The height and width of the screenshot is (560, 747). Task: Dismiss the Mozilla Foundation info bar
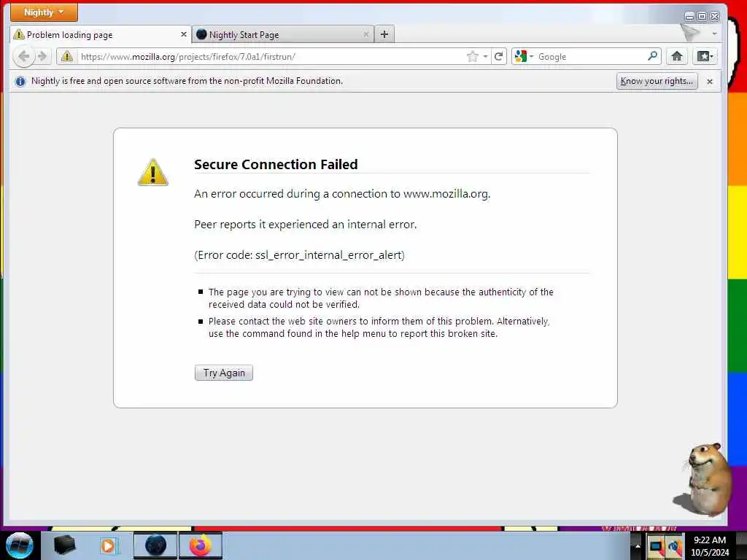(x=709, y=82)
